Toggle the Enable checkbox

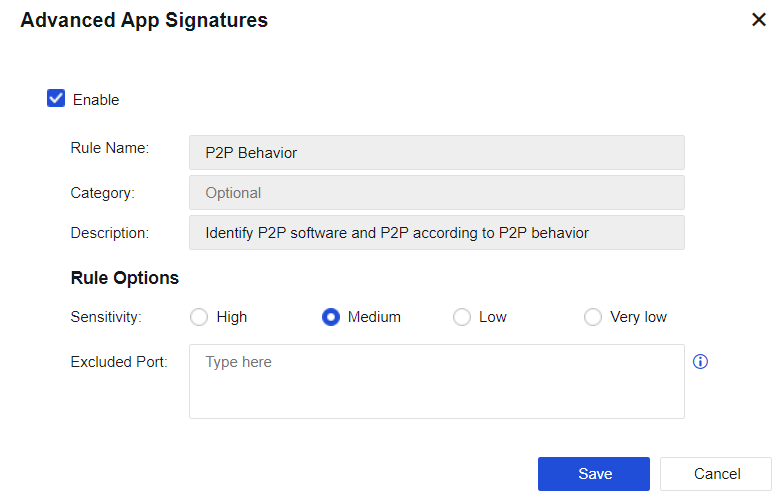(x=56, y=99)
